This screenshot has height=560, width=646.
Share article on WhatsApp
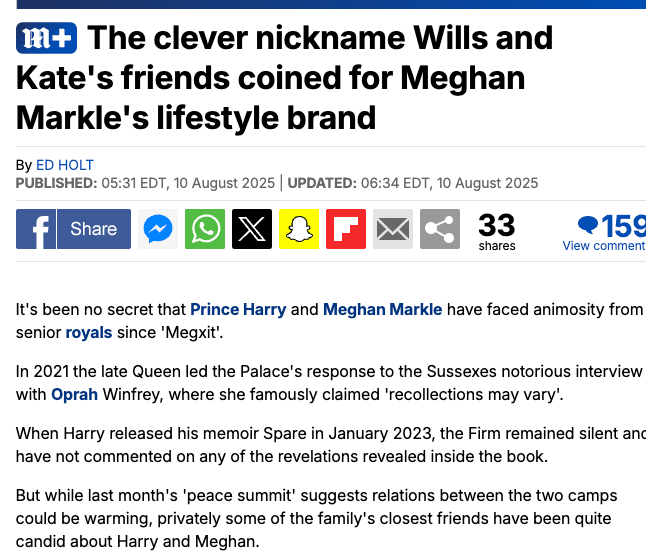[x=205, y=229]
